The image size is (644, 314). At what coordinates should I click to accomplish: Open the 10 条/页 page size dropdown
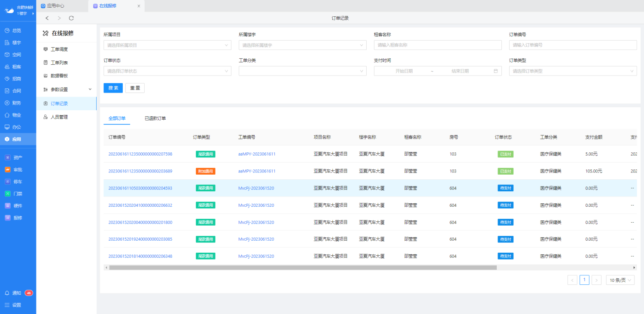click(x=620, y=280)
